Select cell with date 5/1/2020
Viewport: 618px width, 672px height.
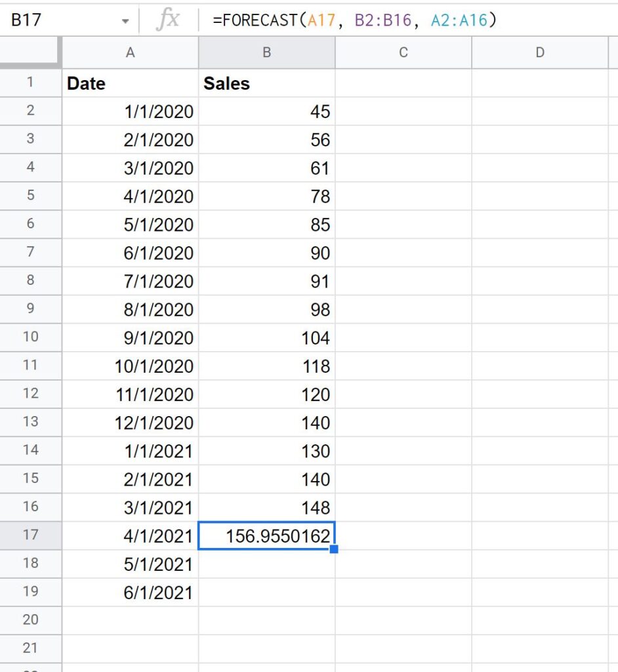(x=131, y=224)
